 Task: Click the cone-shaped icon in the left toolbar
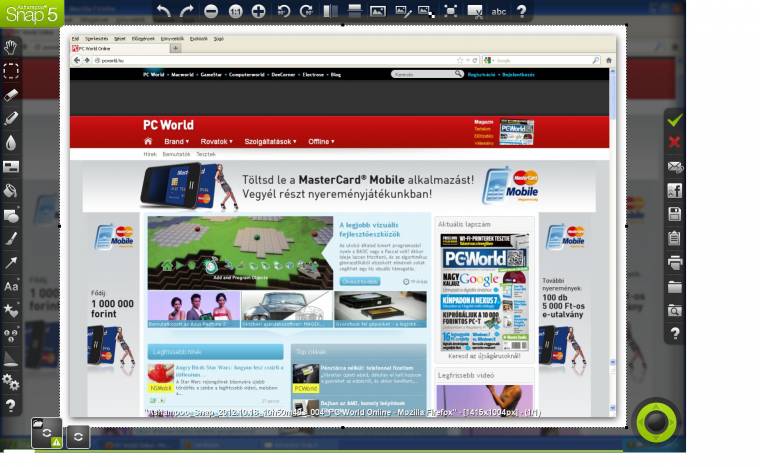tap(11, 358)
